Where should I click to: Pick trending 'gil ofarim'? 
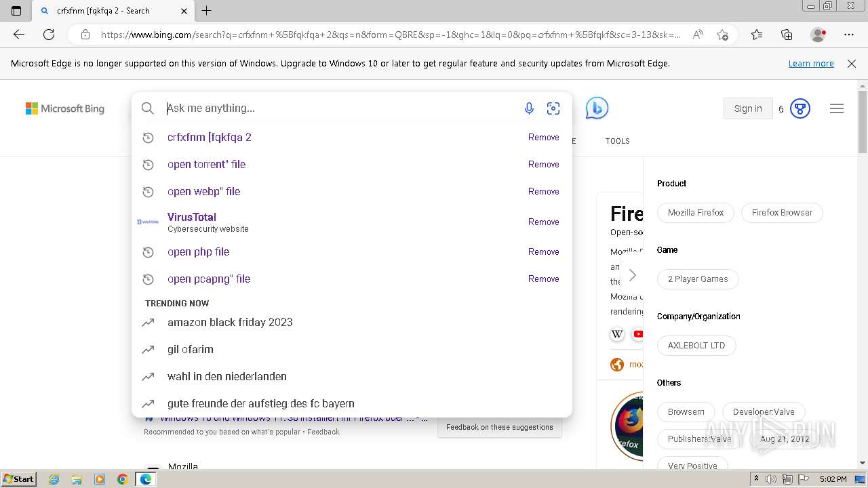(352, 350)
